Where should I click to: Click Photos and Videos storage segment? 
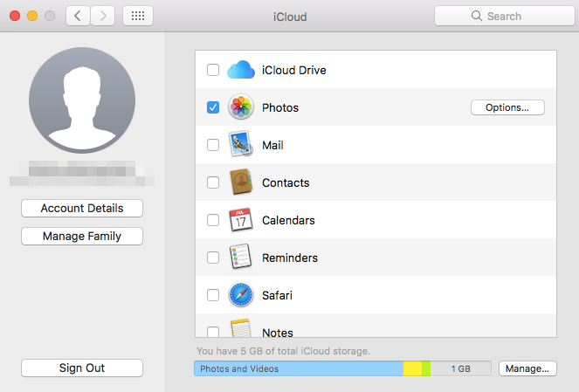coord(299,368)
